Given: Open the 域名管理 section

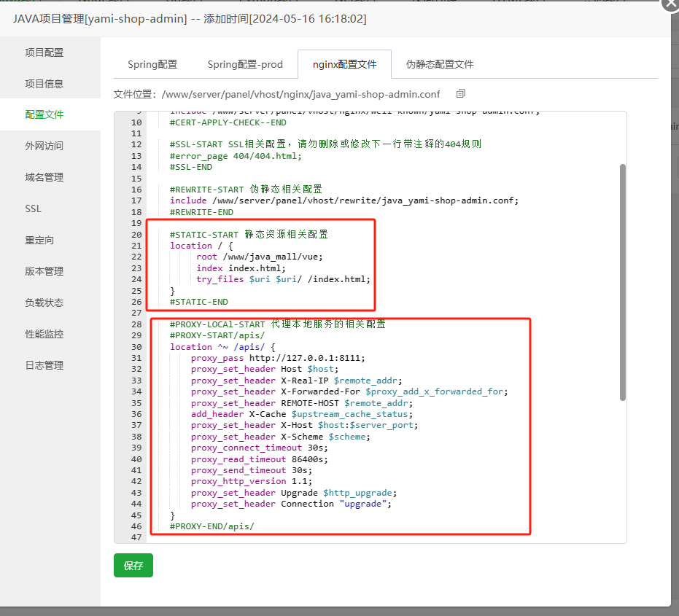Looking at the screenshot, I should pyautogui.click(x=44, y=177).
